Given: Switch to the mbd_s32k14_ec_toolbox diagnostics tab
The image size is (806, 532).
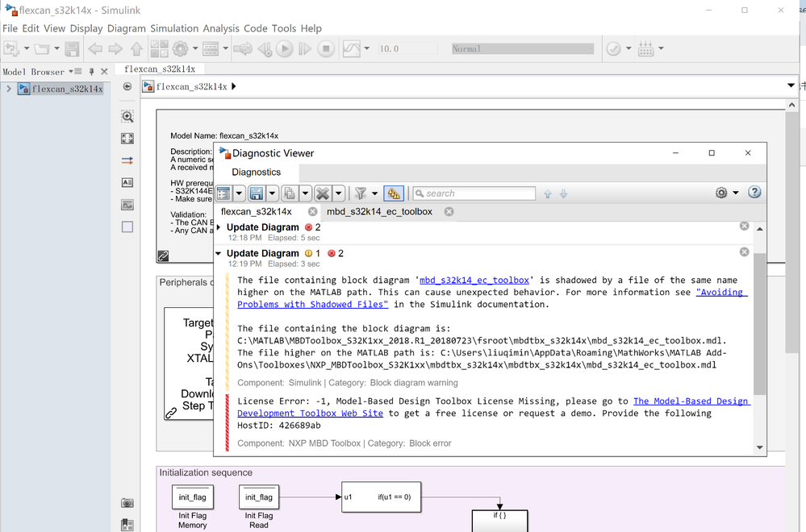Looking at the screenshot, I should click(379, 211).
